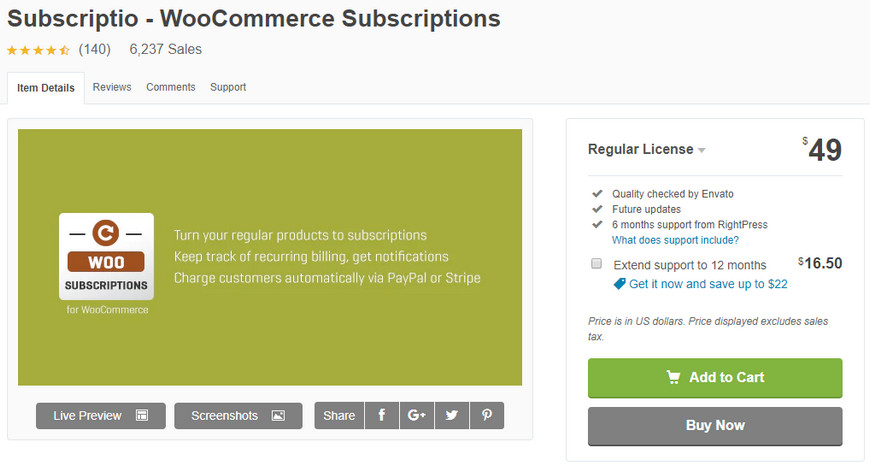Screen dimensions: 870x472
Task: Click the image icon in Screenshots button
Action: click(278, 415)
